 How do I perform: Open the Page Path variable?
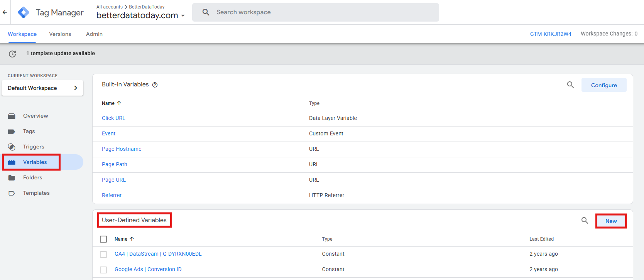[115, 164]
